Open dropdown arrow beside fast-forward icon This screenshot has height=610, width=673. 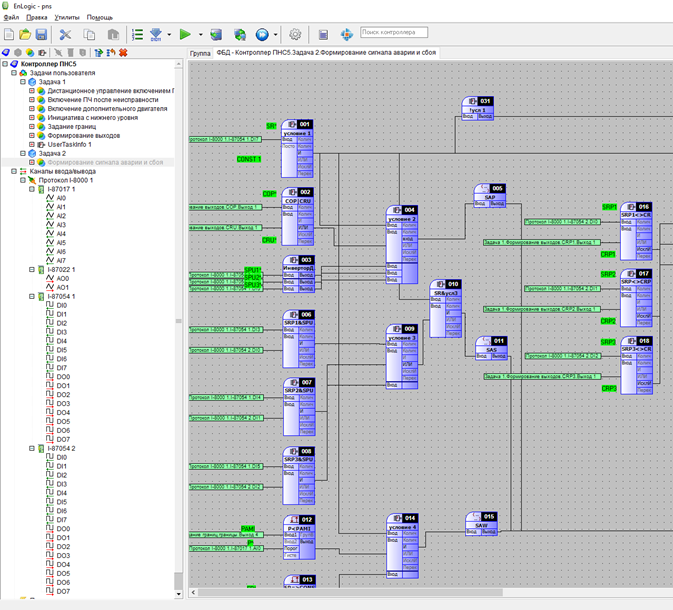(276, 34)
